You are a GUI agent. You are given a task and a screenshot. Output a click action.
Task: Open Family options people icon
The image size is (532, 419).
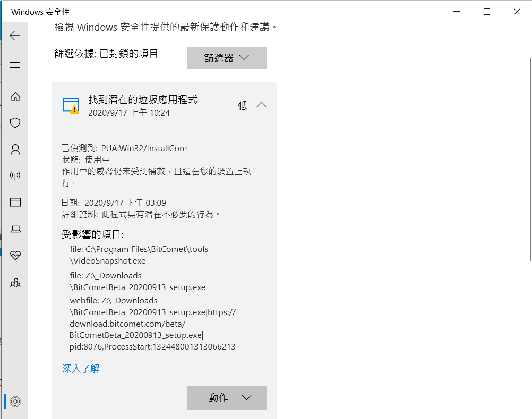(15, 283)
